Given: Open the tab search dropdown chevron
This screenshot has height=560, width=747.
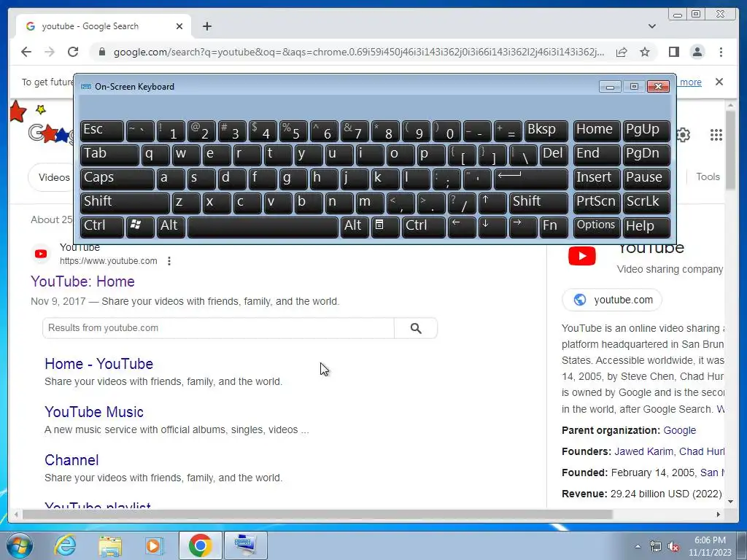Looking at the screenshot, I should (x=652, y=26).
